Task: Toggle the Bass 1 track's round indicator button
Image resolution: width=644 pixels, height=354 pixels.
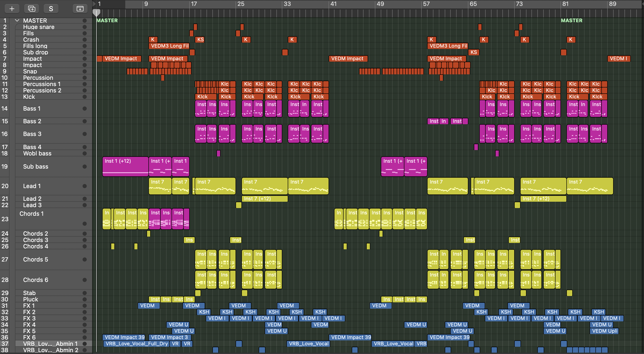Action: click(84, 109)
